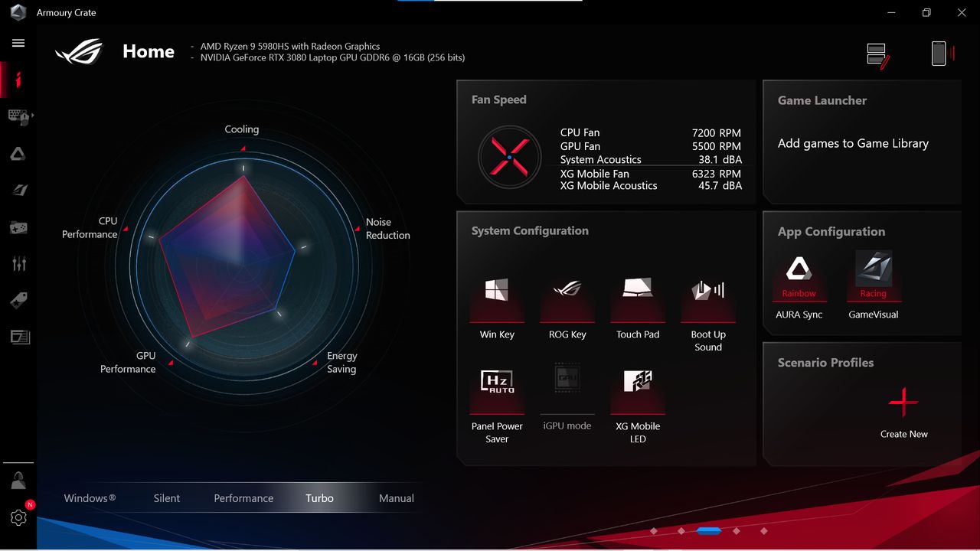Click the CPU Fan 7200 RPM value
The width and height of the screenshot is (980, 551).
716,133
